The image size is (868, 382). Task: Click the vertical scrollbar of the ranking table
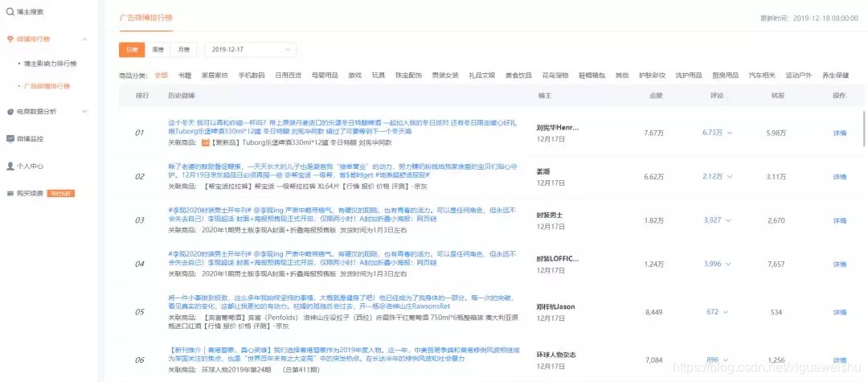tap(863, 129)
